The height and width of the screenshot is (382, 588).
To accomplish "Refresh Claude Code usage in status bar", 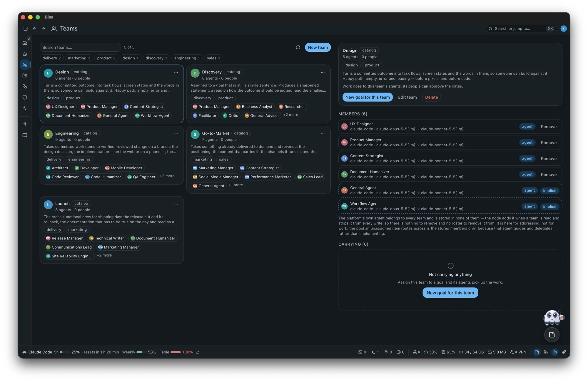I will (x=198, y=352).
